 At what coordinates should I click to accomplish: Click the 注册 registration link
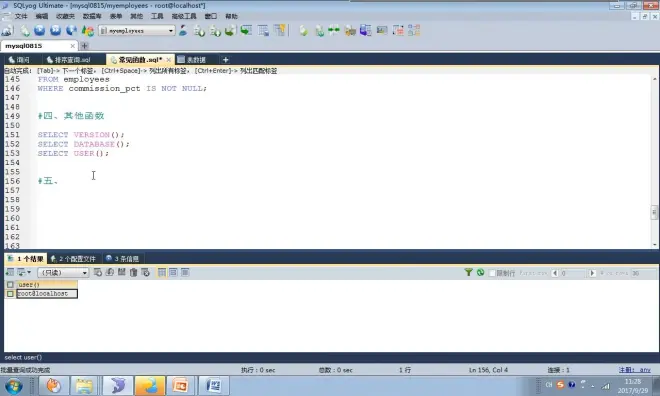tap(634, 370)
